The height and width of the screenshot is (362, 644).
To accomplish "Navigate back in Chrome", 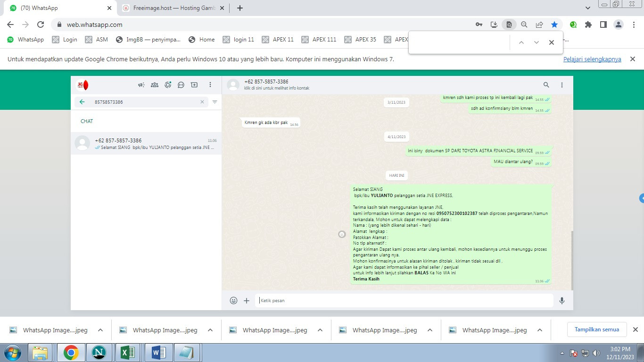I will coord(10,25).
